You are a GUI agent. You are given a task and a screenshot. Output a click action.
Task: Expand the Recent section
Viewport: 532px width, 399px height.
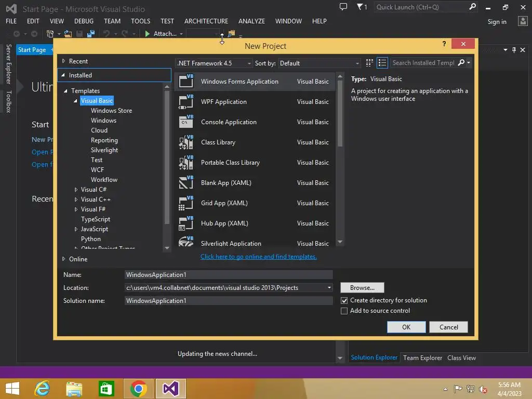tap(63, 61)
